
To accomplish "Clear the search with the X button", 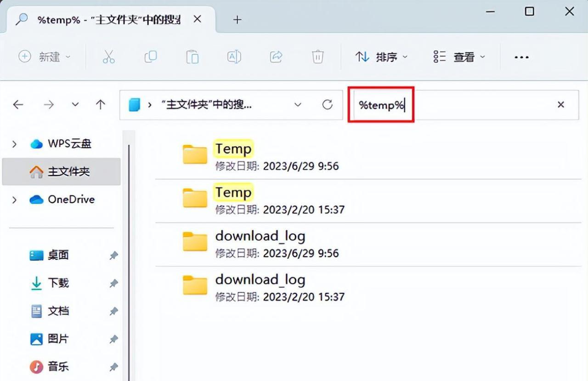I will (x=560, y=105).
